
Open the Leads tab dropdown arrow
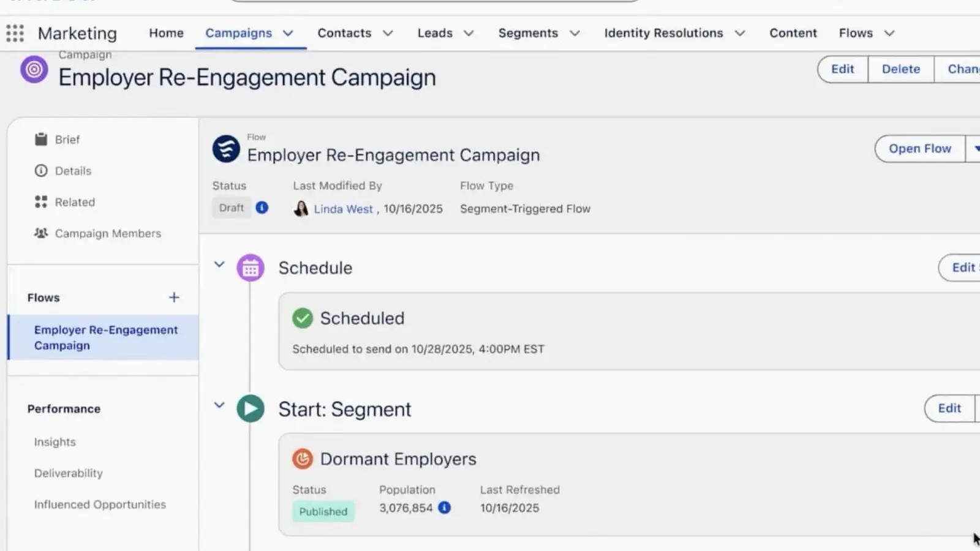click(469, 33)
